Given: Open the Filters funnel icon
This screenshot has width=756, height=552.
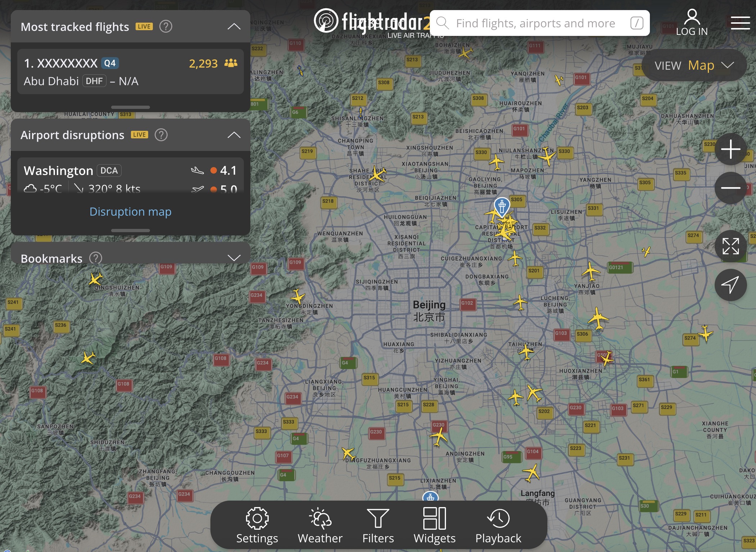Looking at the screenshot, I should [378, 525].
